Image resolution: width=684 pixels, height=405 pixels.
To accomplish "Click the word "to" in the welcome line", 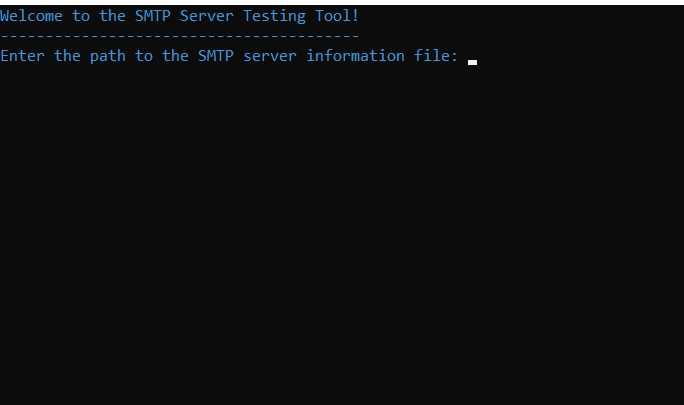I will pyautogui.click(x=81, y=16).
